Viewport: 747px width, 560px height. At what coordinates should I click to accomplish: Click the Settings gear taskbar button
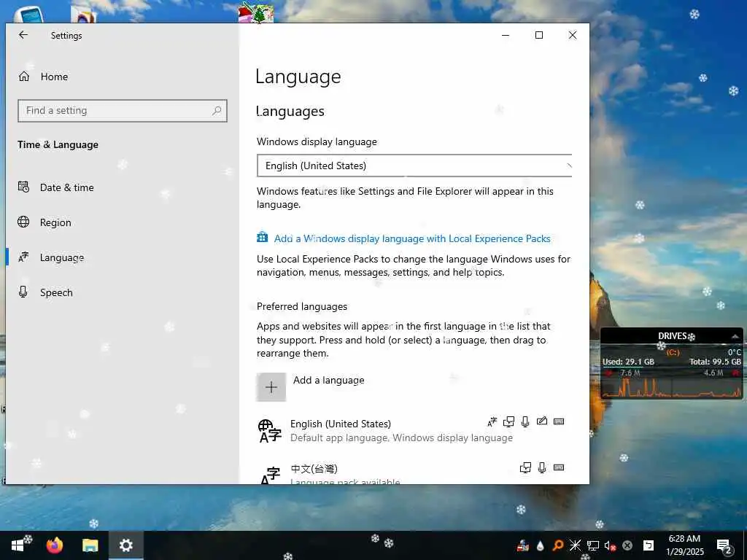pyautogui.click(x=125, y=545)
